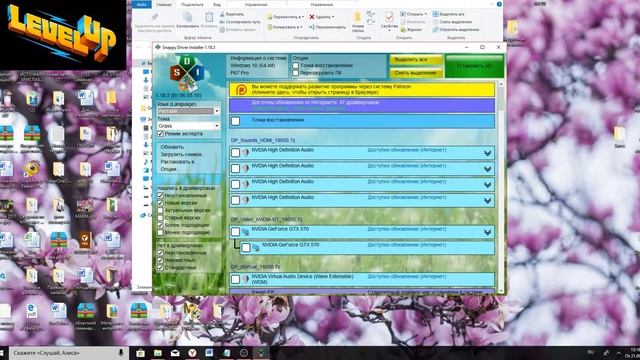The height and width of the screenshot is (360, 640).
Task: Open Копировать в dropdown in Explorer
Action: pyautogui.click(x=284, y=27)
